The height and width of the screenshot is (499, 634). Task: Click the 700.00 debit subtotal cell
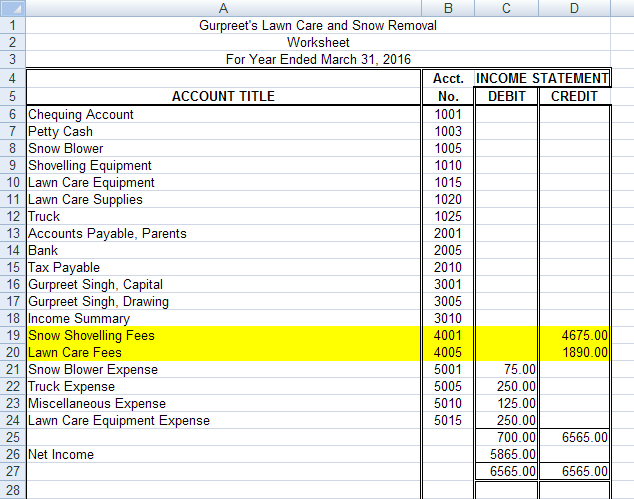point(506,438)
